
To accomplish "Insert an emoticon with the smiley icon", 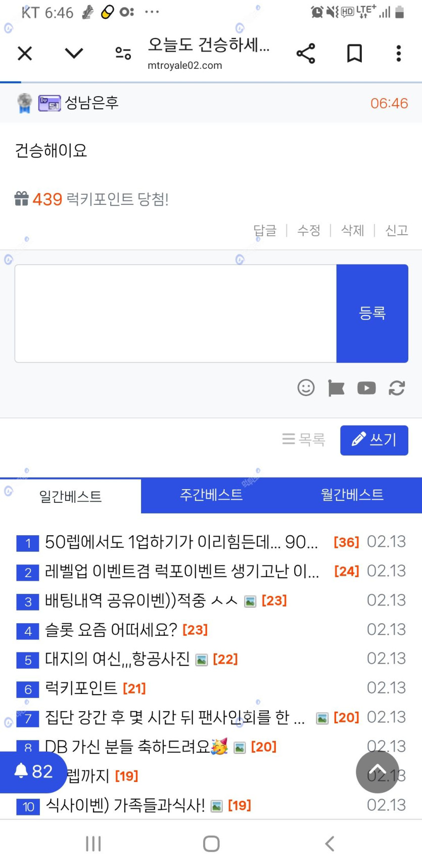I will coord(306,388).
